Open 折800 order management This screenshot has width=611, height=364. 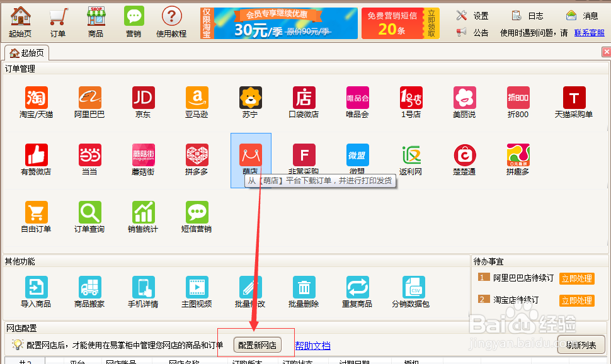518,103
